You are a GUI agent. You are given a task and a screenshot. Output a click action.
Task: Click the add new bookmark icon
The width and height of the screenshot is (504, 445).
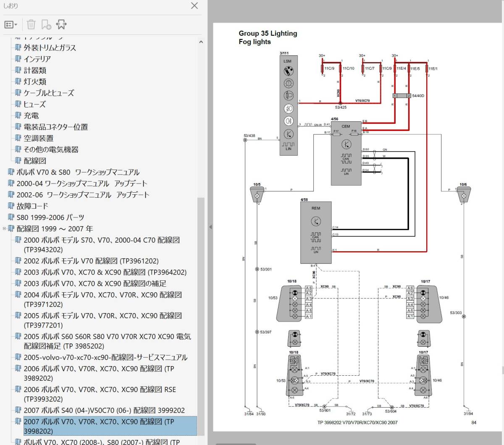click(x=46, y=25)
